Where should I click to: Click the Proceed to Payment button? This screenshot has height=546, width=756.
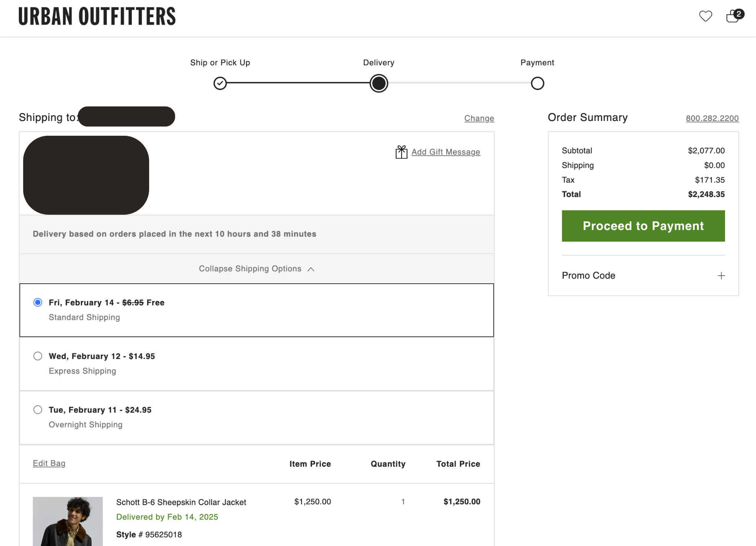pos(643,226)
